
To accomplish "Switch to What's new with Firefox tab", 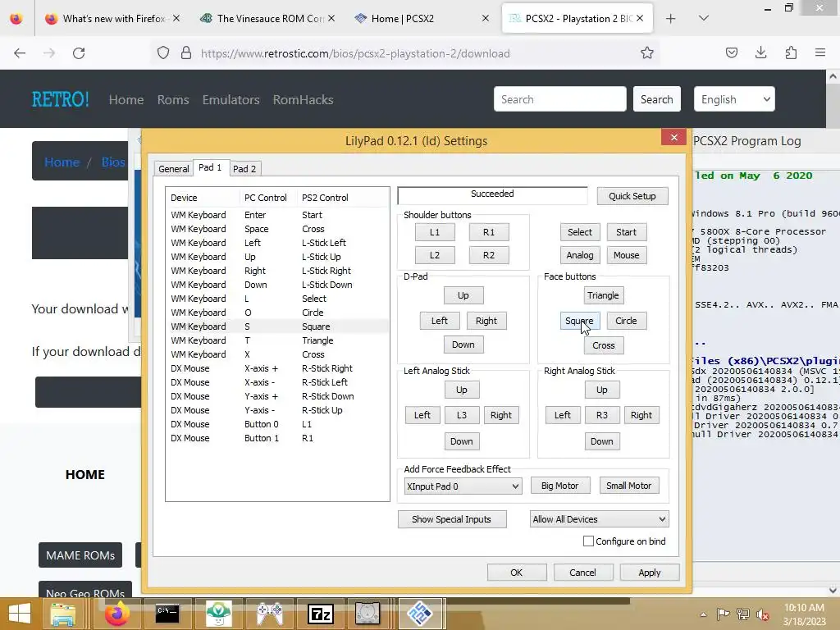I will point(112,19).
